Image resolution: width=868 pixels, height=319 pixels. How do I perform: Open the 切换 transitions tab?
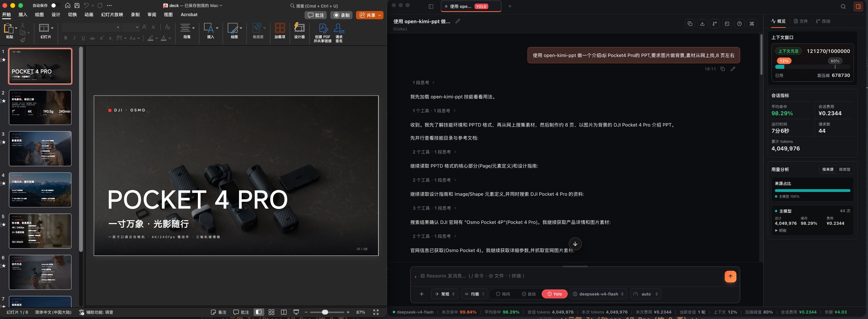pyautogui.click(x=72, y=14)
